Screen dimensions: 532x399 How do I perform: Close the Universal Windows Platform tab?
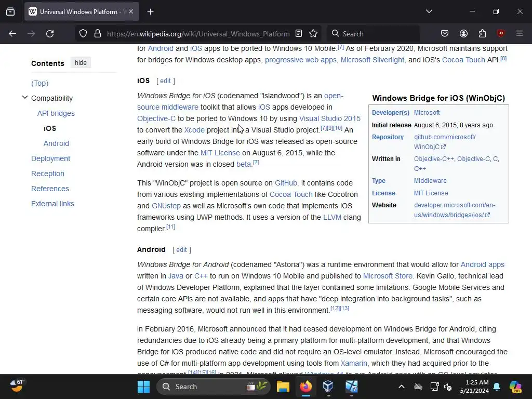[x=131, y=11]
